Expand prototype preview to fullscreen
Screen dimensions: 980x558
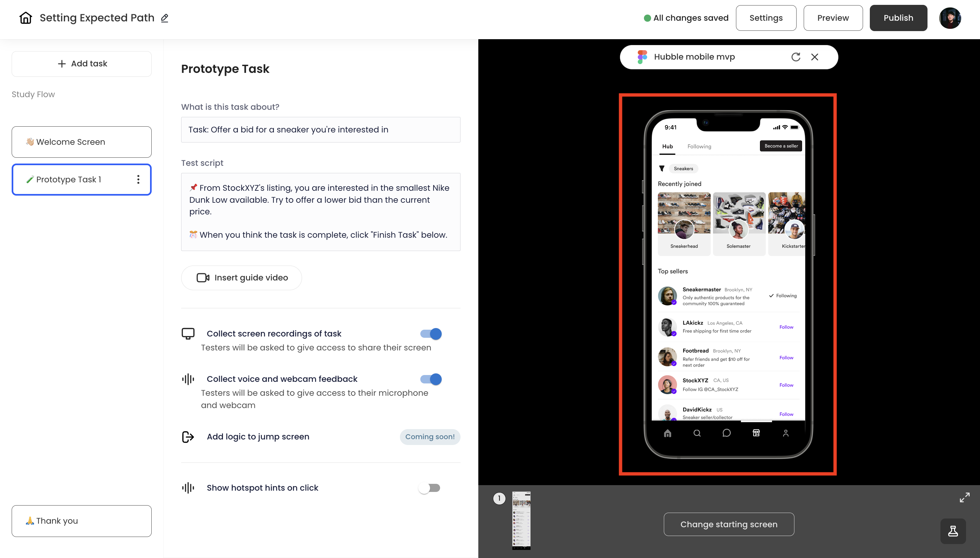point(965,497)
